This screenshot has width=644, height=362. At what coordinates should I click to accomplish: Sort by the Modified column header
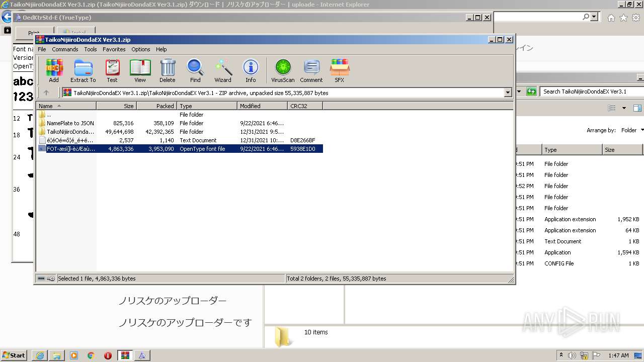click(x=262, y=106)
